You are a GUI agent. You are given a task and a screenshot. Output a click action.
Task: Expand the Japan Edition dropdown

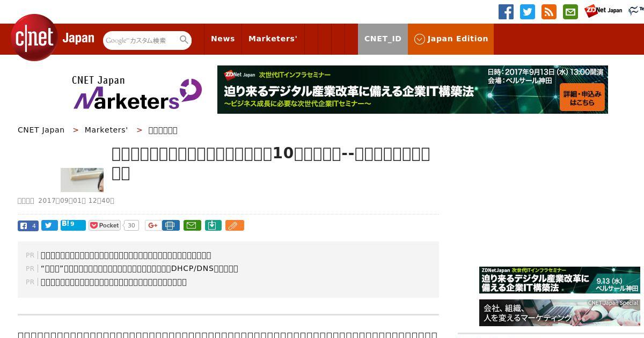click(451, 39)
